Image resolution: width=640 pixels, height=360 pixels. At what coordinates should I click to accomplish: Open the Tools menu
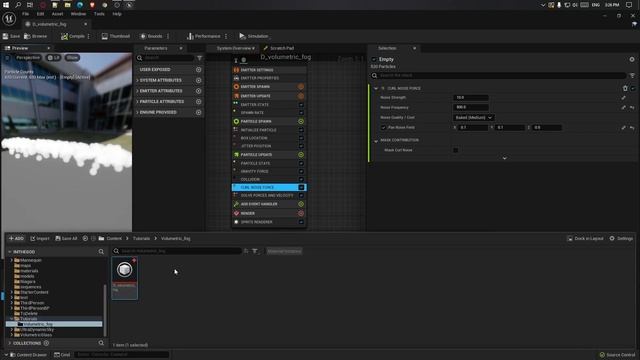tap(99, 14)
